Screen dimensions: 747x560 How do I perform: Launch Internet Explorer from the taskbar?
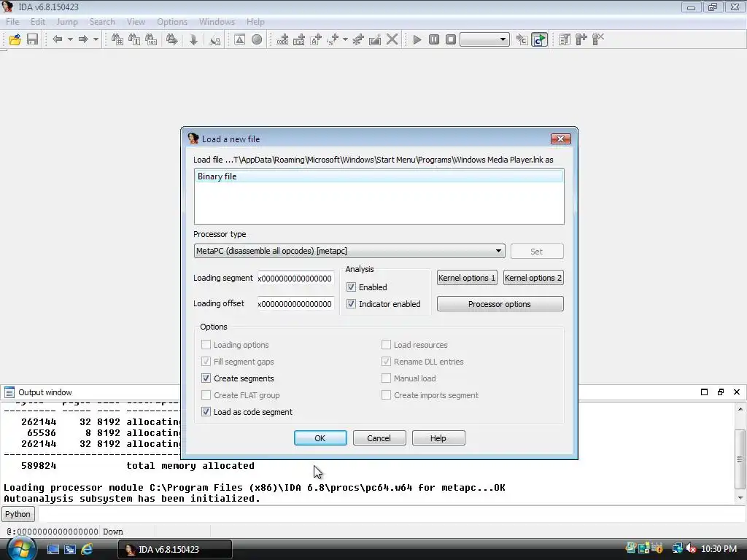(x=87, y=549)
